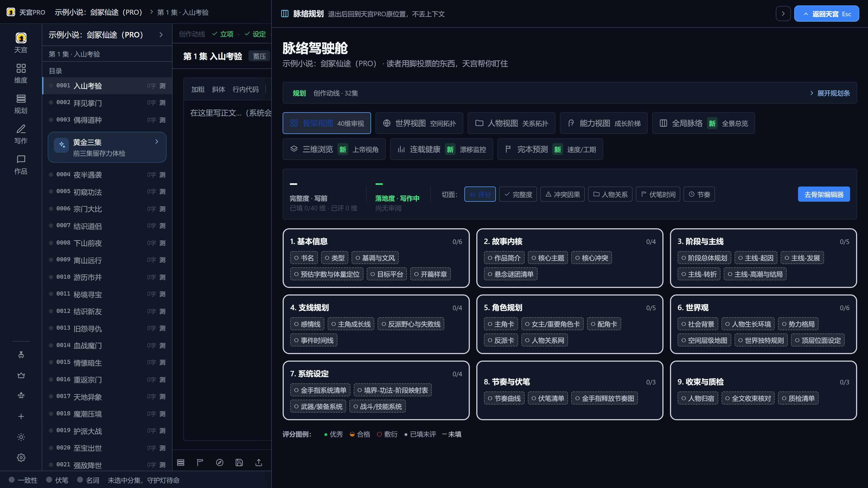
Task: Toggle the 名词 status indicator
Action: pos(88,480)
